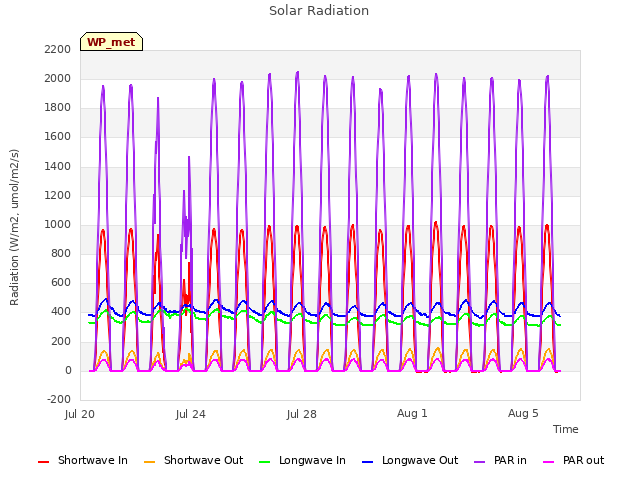Toggle the Shortwave Out legend entry
Screen dimensions: 640x480
coord(194,460)
